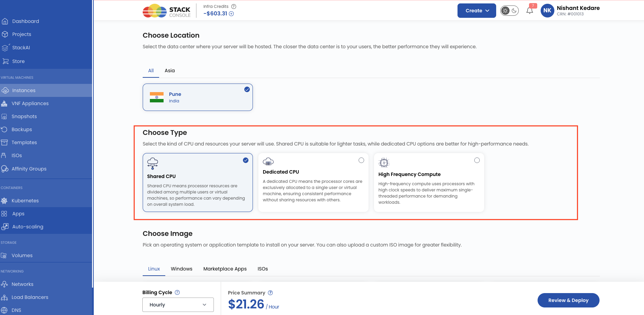
Task: Open the Load Balancers menu label
Action: [30, 297]
